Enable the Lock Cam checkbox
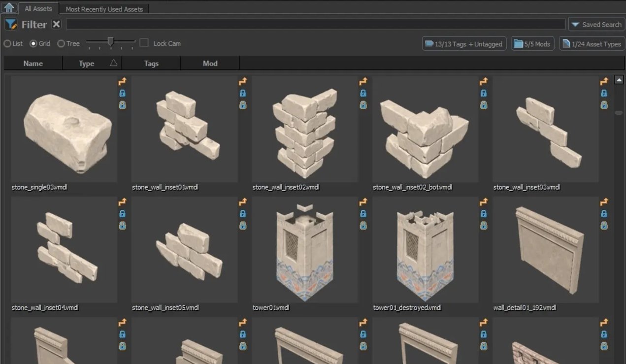Viewport: 626px width, 364px height. pos(144,43)
